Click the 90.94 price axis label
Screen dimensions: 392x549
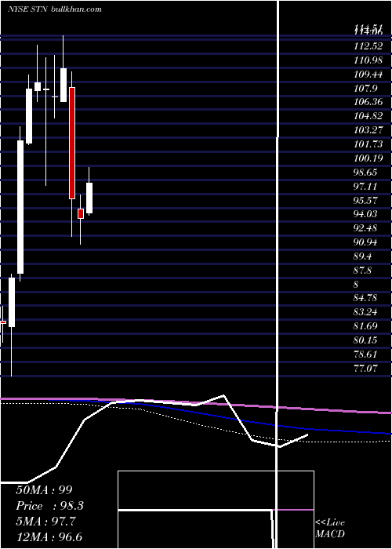(365, 242)
